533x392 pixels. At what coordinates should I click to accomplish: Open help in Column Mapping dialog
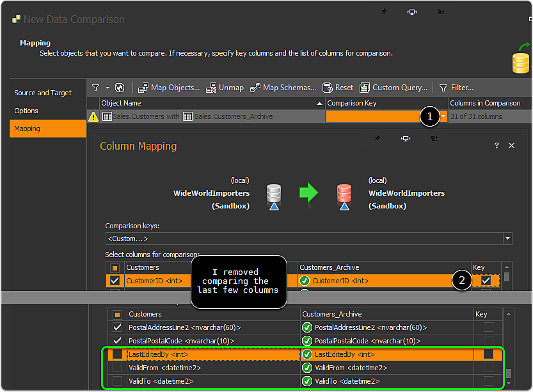coord(497,145)
